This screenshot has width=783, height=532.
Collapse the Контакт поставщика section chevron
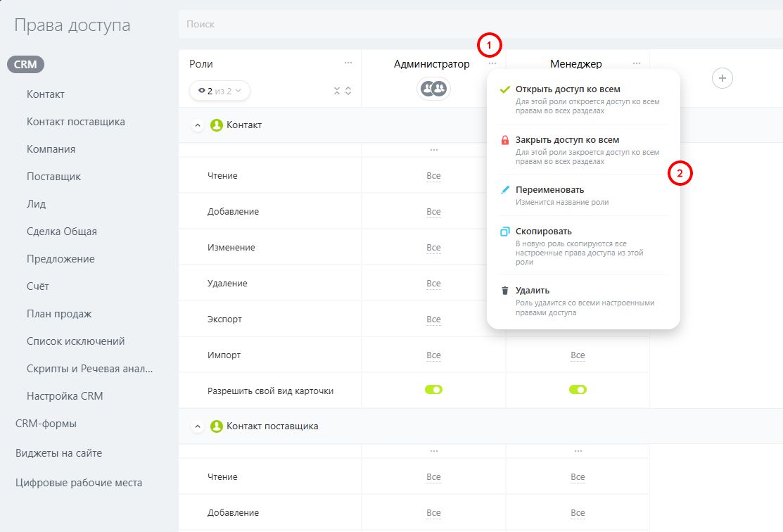point(198,426)
